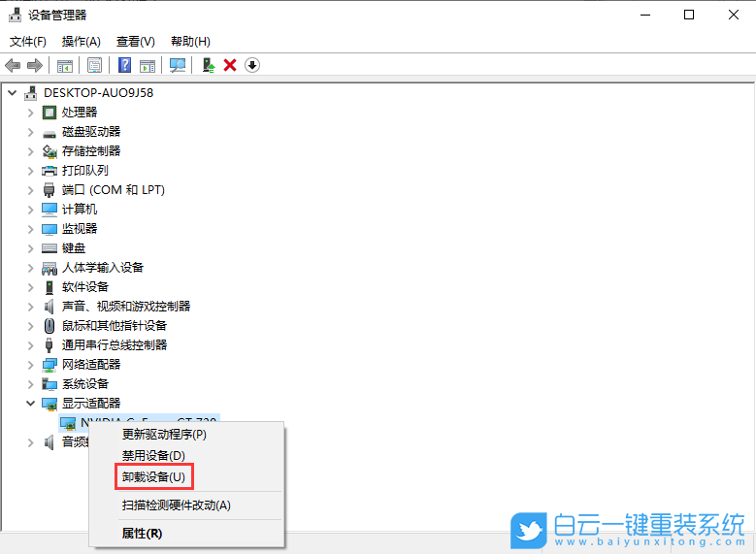
Task: Select the 监视器 tree label
Action: click(80, 229)
